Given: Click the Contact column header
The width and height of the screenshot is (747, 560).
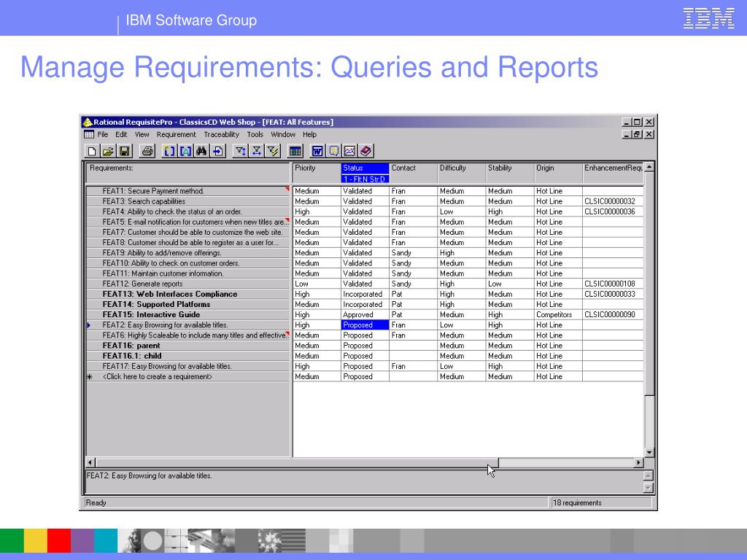Looking at the screenshot, I should (x=413, y=174).
